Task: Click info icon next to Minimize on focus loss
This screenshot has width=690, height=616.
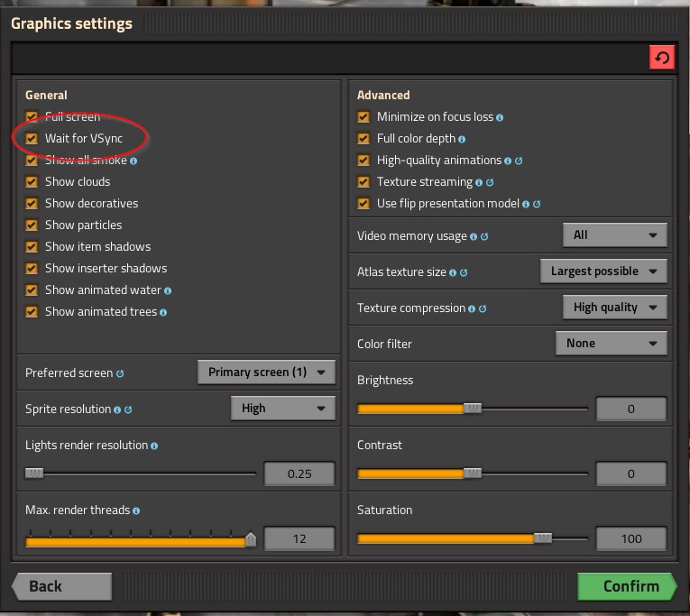Action: 500,117
